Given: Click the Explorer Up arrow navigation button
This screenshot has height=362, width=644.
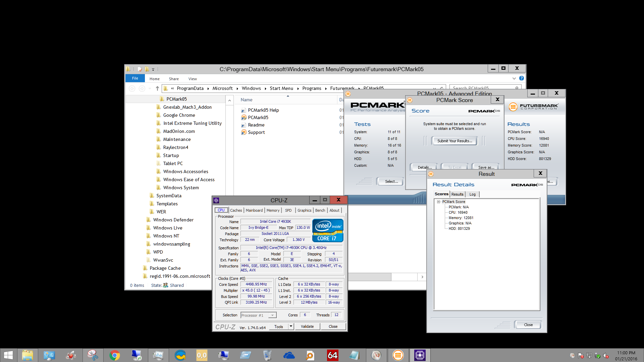Looking at the screenshot, I should coord(157,89).
